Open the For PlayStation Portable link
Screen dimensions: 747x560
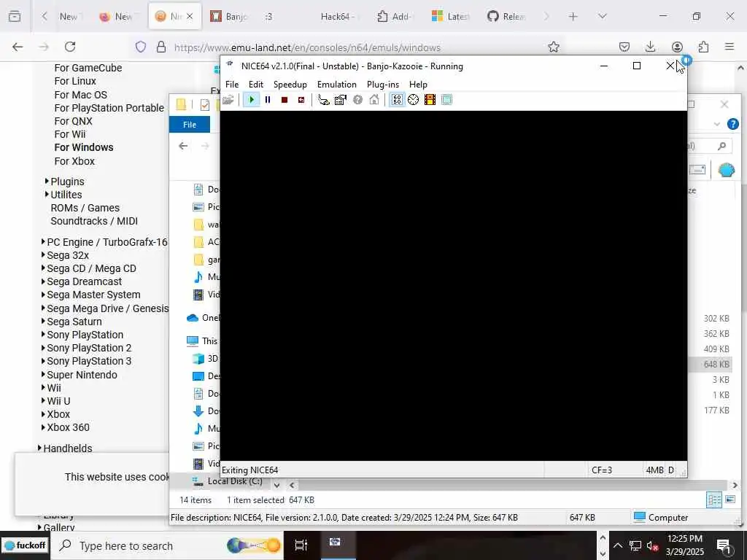coord(109,108)
